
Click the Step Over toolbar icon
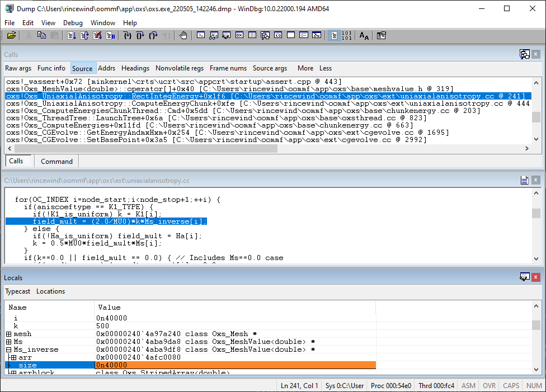click(x=140, y=36)
